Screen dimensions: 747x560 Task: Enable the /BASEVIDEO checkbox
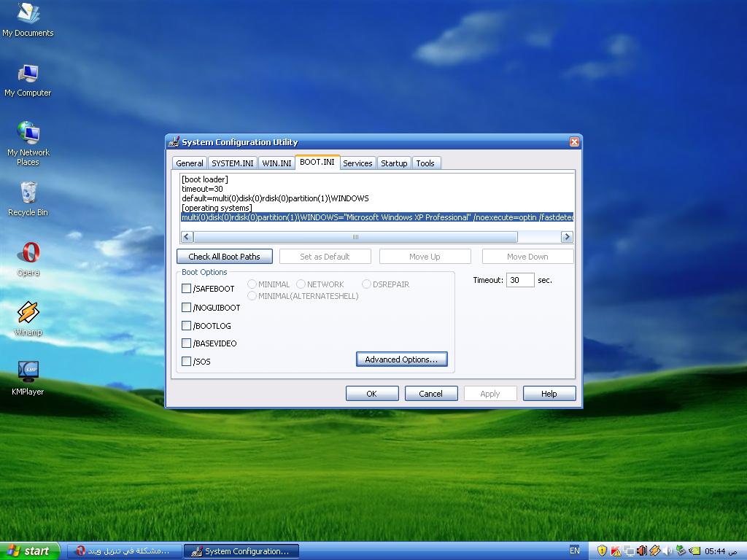pyautogui.click(x=186, y=343)
